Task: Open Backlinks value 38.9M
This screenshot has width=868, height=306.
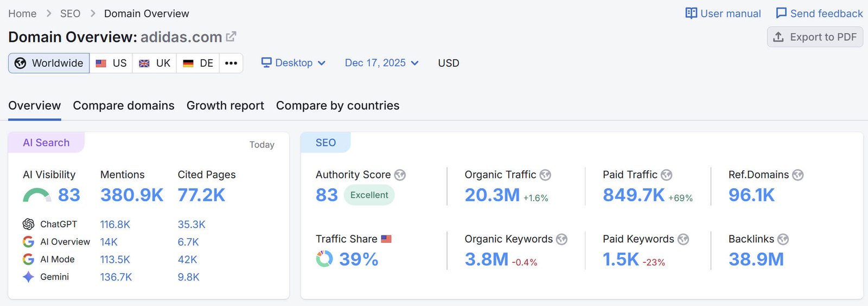Action: coord(756,259)
